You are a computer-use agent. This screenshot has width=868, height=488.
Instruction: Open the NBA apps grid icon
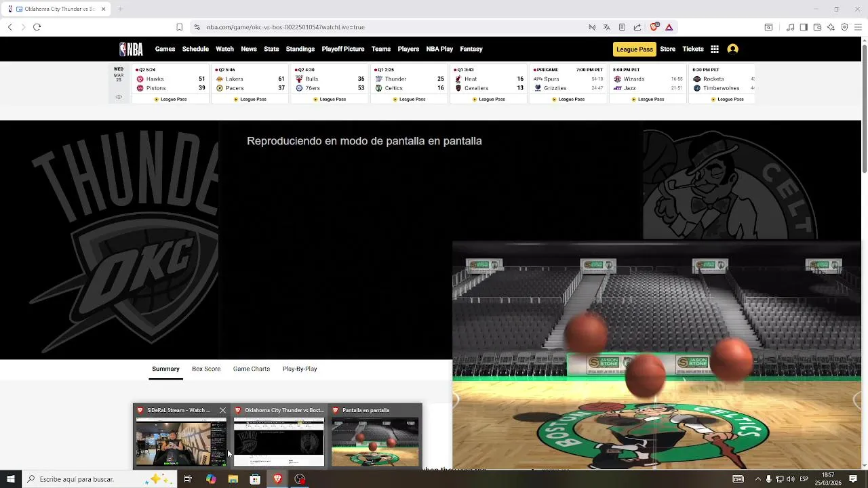click(x=715, y=49)
